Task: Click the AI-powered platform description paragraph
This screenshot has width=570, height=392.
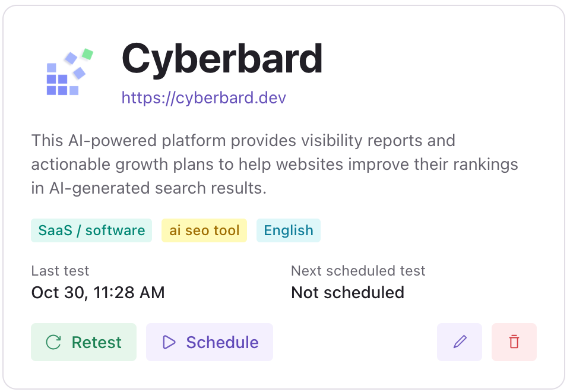Action: (274, 165)
